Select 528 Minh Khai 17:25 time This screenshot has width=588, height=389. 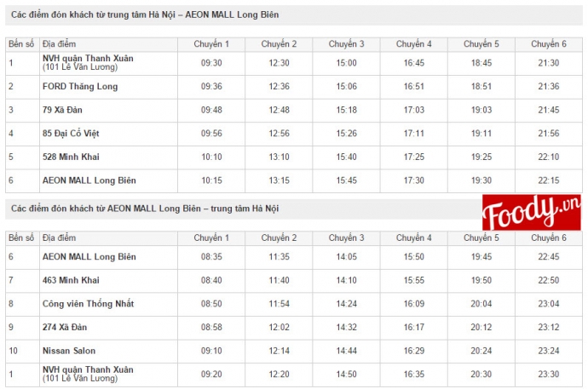pyautogui.click(x=414, y=157)
